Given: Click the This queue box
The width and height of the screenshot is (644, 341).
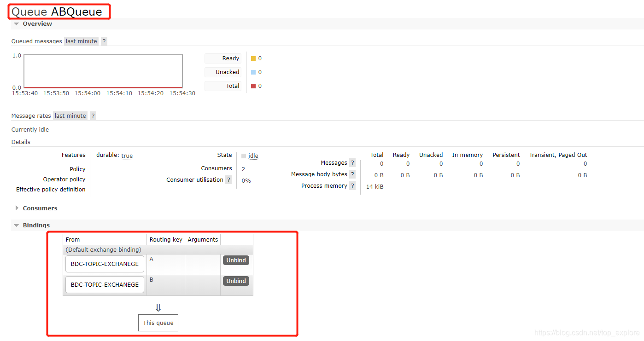Looking at the screenshot, I should 158,323.
